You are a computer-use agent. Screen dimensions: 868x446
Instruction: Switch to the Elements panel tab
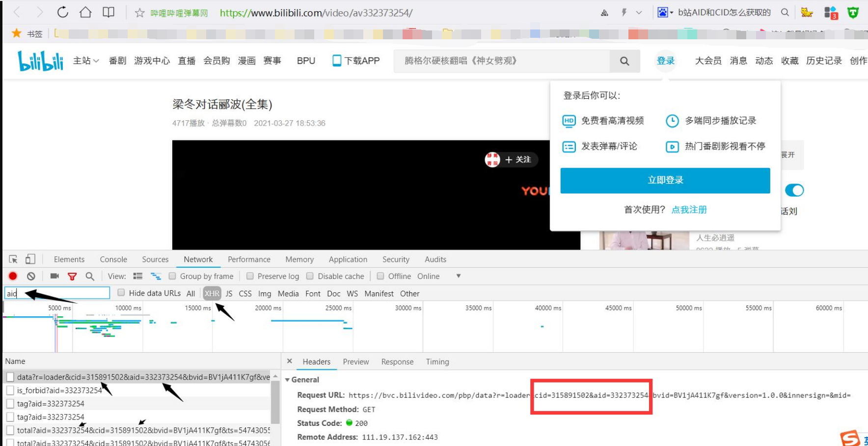click(69, 259)
